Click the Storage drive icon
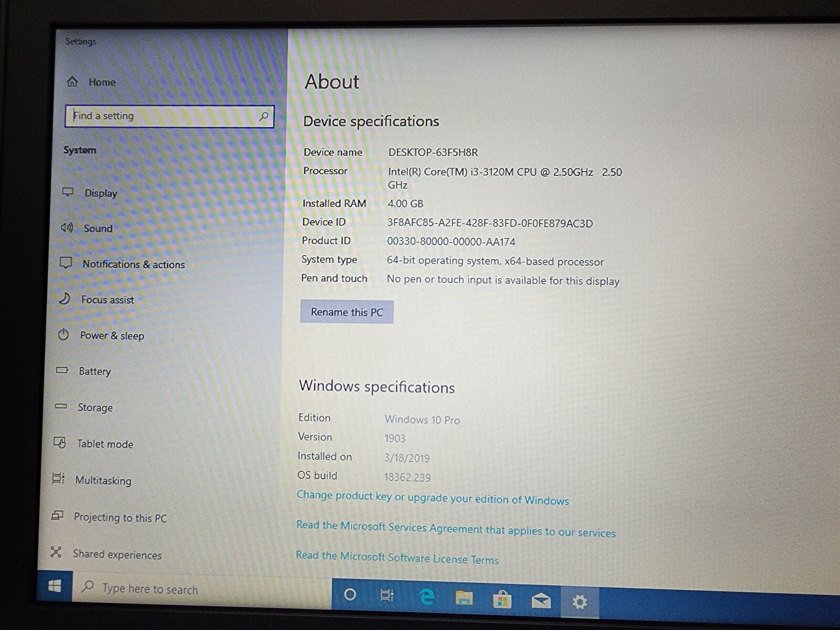Screen dimensions: 840x630 click(x=61, y=406)
